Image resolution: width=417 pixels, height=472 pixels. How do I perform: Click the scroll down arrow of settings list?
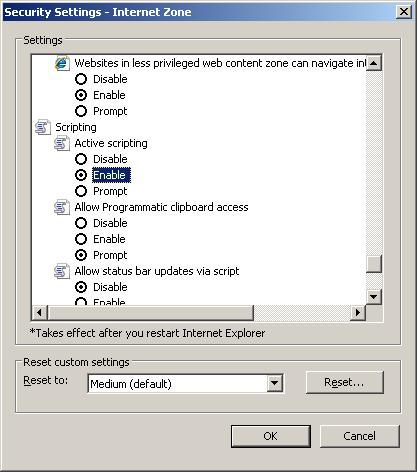pos(374,296)
